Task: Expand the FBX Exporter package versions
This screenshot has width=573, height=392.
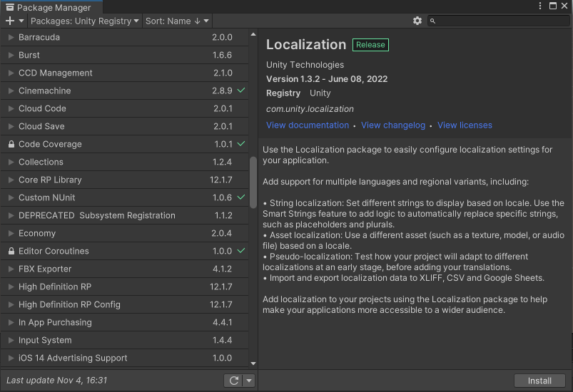Action: point(11,269)
